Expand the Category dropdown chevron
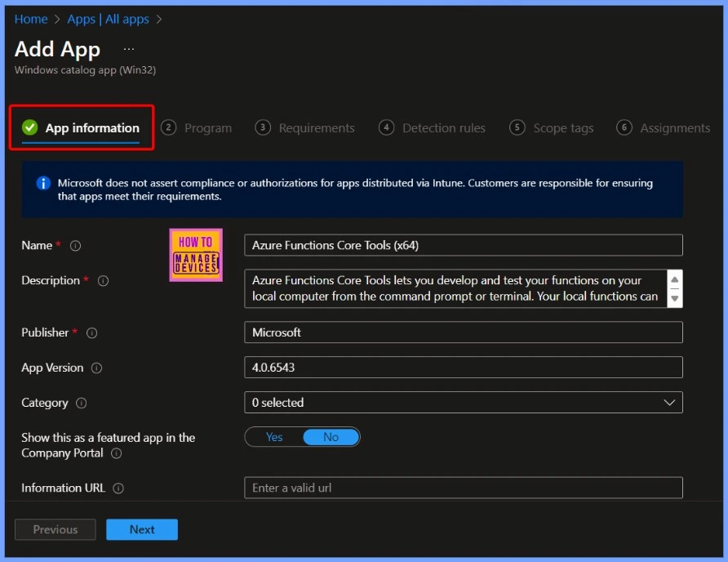Screen dimensions: 728x562 [x=669, y=403]
